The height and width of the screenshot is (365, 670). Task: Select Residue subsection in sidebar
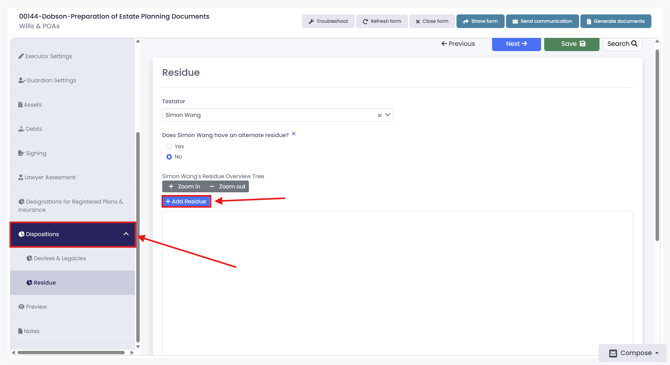point(73,283)
